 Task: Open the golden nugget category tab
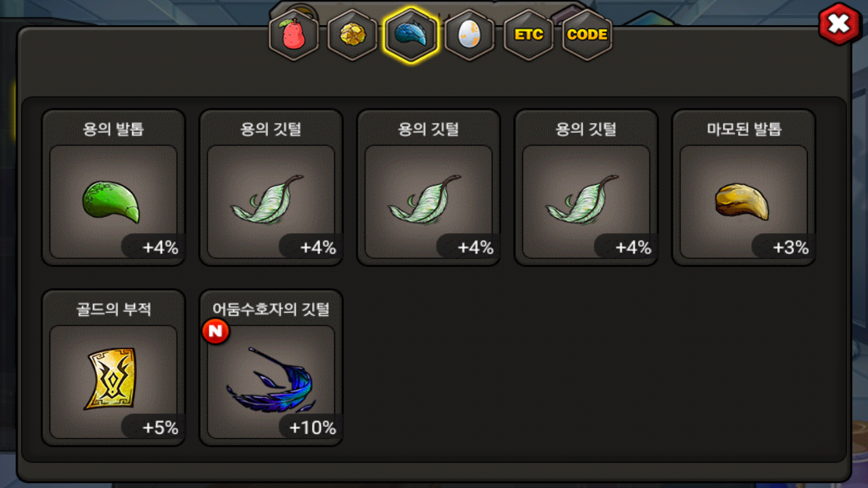[x=353, y=35]
